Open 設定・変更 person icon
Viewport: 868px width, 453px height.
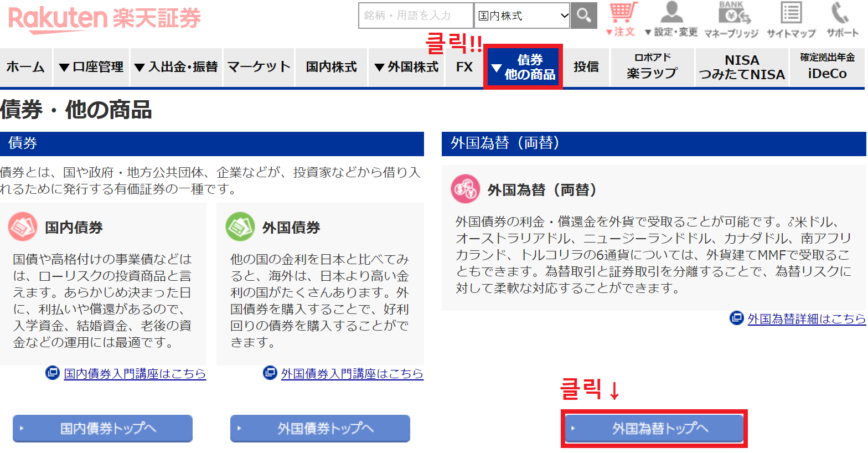(671, 19)
